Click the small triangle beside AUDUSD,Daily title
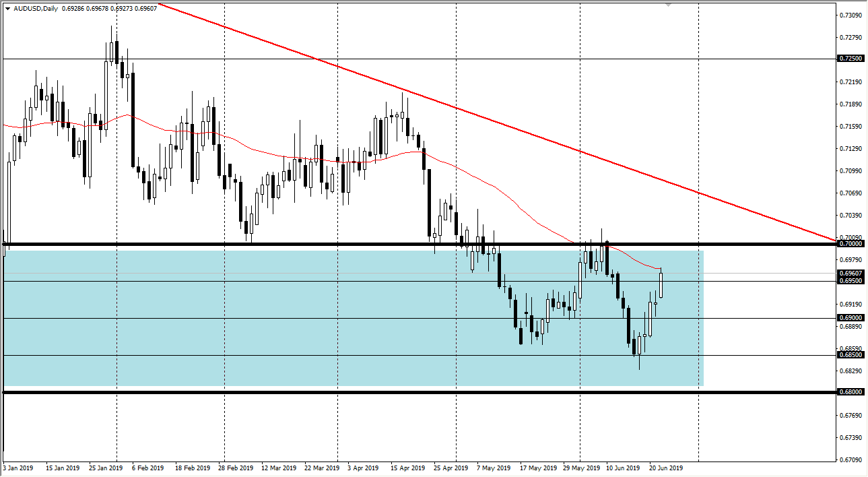Image resolution: width=868 pixels, height=477 pixels. tap(7, 9)
